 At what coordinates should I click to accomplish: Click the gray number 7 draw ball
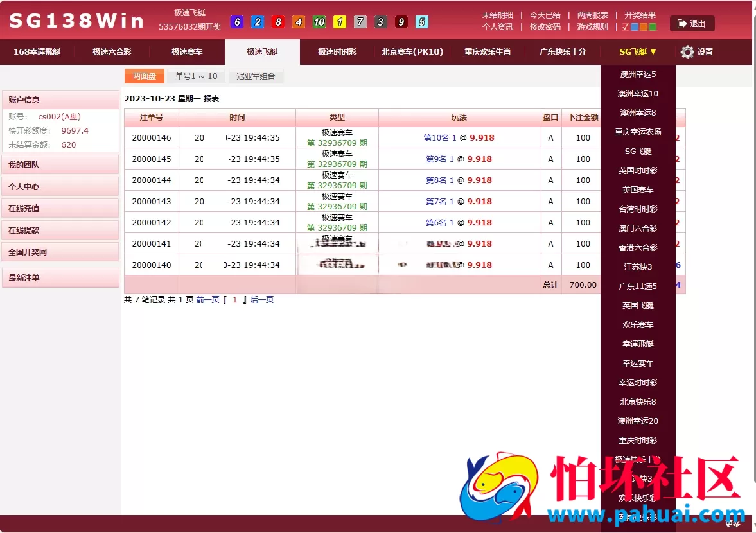(x=360, y=22)
